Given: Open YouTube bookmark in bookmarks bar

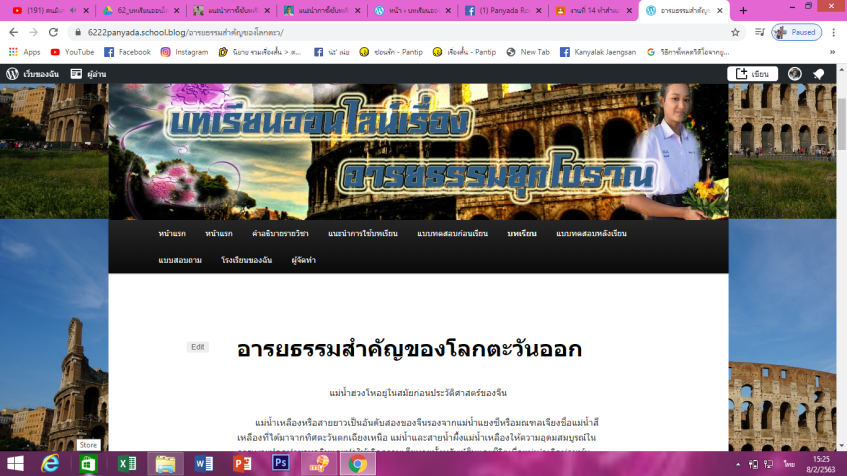Looking at the screenshot, I should click(71, 52).
